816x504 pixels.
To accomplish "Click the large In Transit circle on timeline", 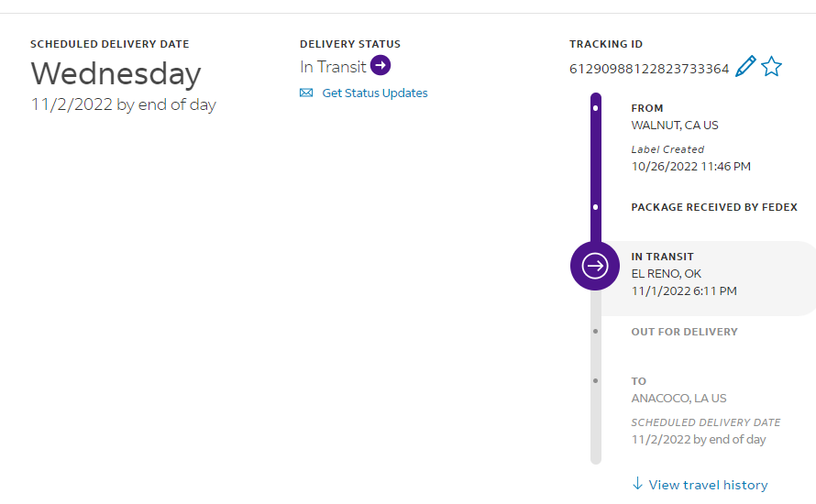I will (595, 266).
